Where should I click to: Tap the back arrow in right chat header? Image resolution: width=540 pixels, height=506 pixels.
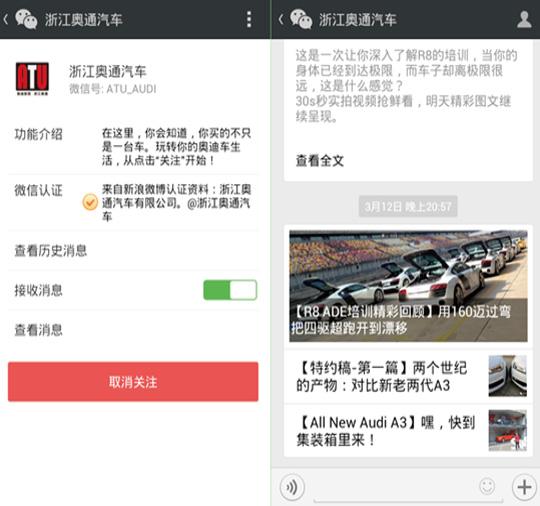(281, 19)
